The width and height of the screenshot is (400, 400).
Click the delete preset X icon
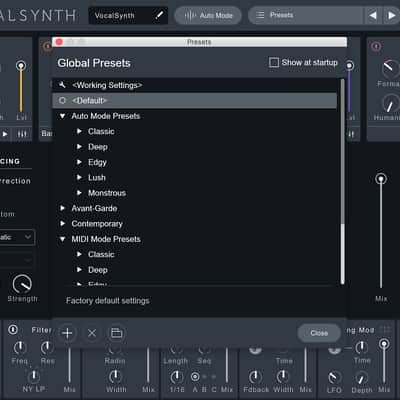coord(92,333)
